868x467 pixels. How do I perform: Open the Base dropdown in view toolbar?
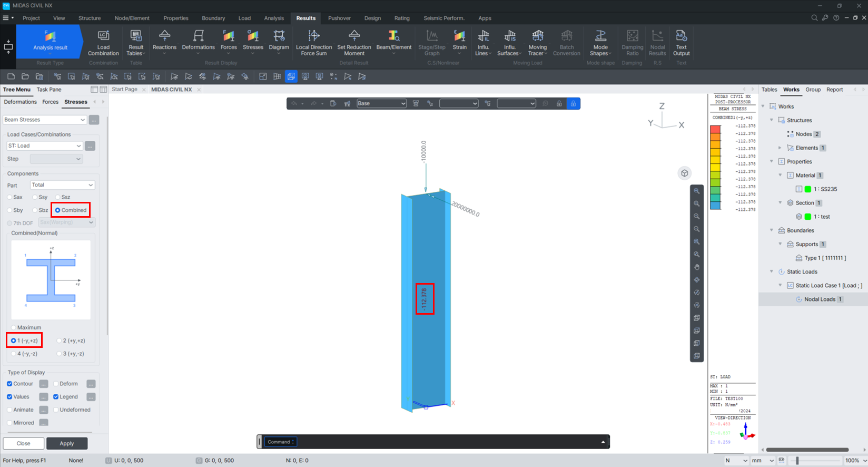[x=381, y=103]
